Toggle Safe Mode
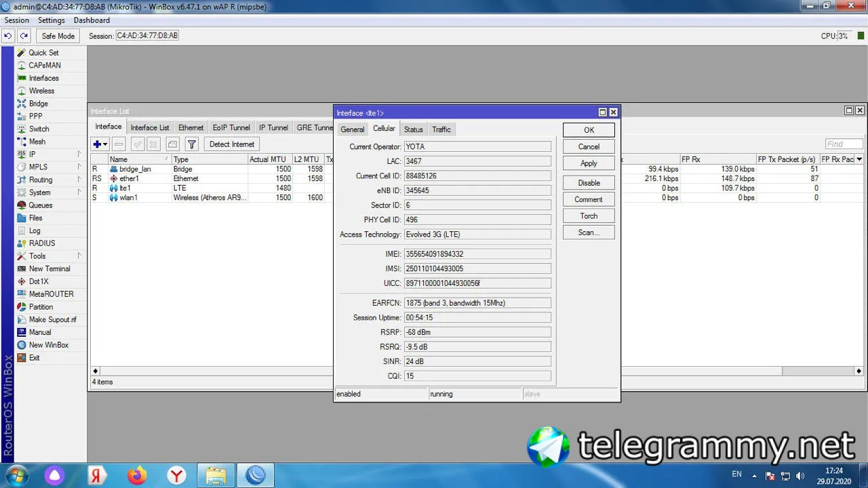 tap(58, 36)
